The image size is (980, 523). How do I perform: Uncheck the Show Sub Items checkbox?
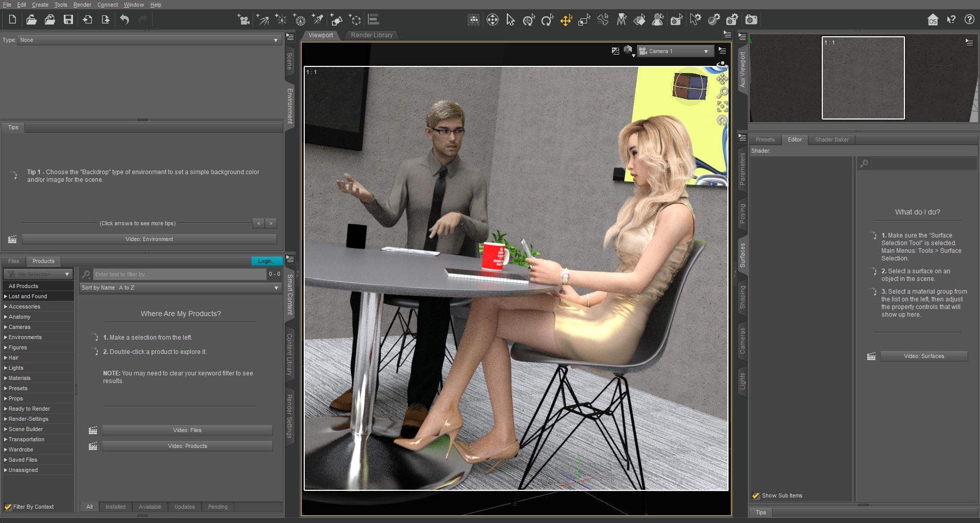(756, 495)
